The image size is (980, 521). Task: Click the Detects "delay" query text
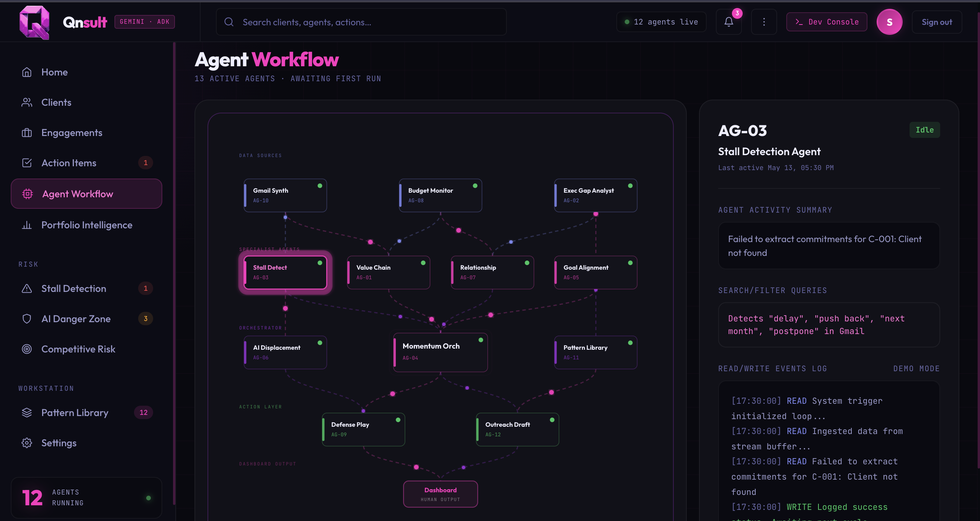[x=816, y=325]
